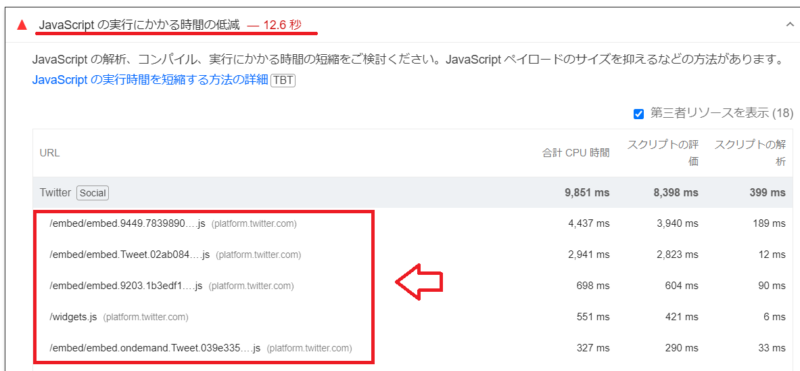The height and width of the screenshot is (371, 800).
Task: Click the URL column header
Action: pos(49,153)
